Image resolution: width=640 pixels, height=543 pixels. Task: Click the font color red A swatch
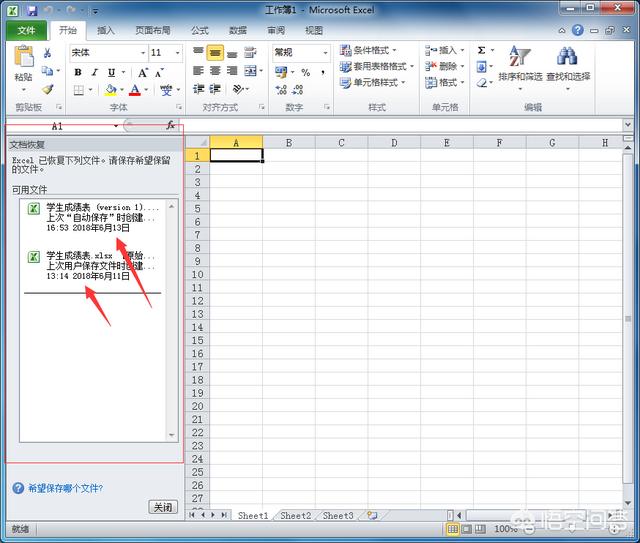(134, 90)
